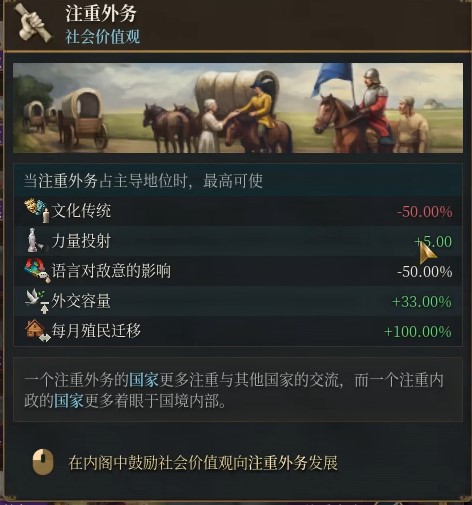Viewport: 472px width, 505px height.
Task: Click the 每月殖民迁移 house icon
Action: pos(37,331)
